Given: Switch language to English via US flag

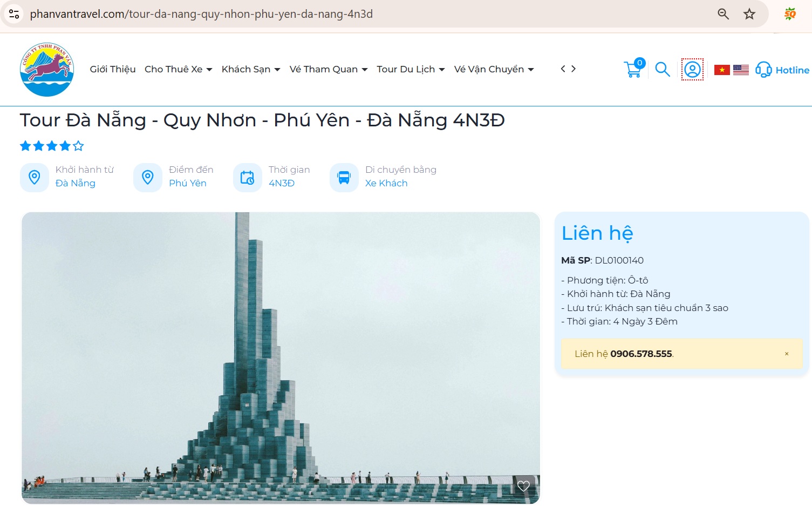Looking at the screenshot, I should pos(741,69).
